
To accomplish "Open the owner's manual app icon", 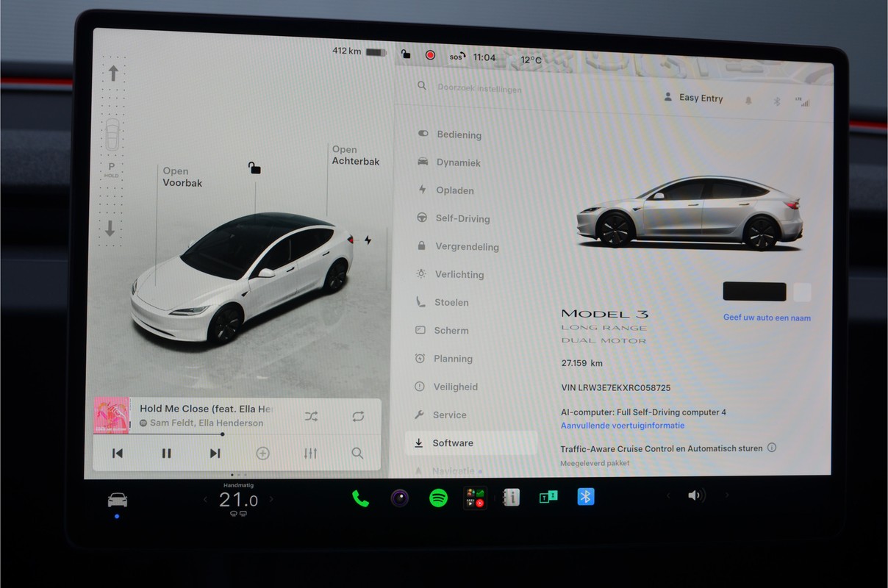I will point(511,498).
